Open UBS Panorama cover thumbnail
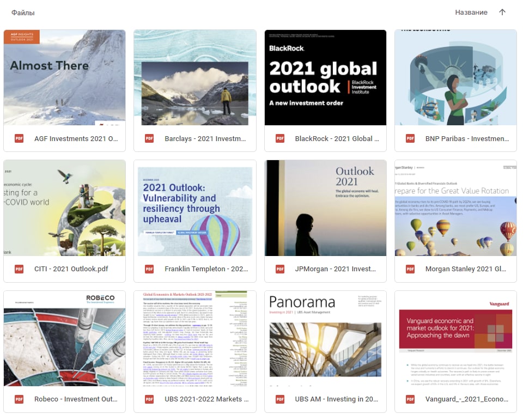The width and height of the screenshot is (529, 420). pyautogui.click(x=326, y=338)
